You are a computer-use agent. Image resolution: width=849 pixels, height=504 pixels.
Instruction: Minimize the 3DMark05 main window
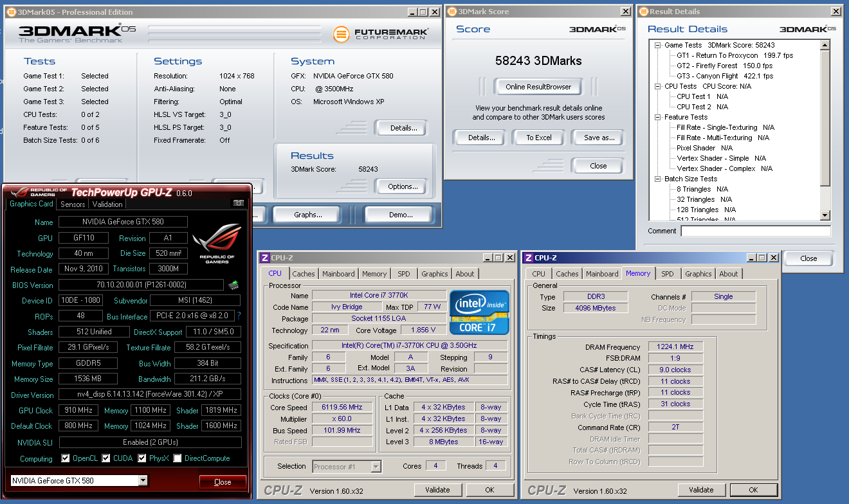[x=412, y=12]
